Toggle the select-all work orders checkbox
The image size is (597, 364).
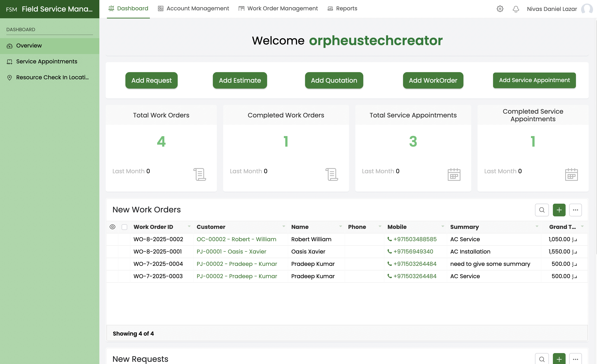pos(124,227)
